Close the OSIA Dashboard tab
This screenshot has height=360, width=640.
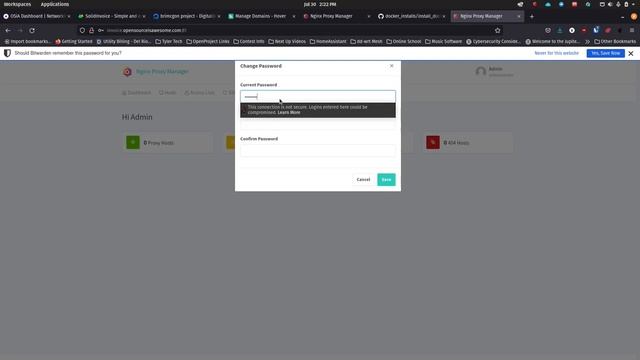pos(69,16)
